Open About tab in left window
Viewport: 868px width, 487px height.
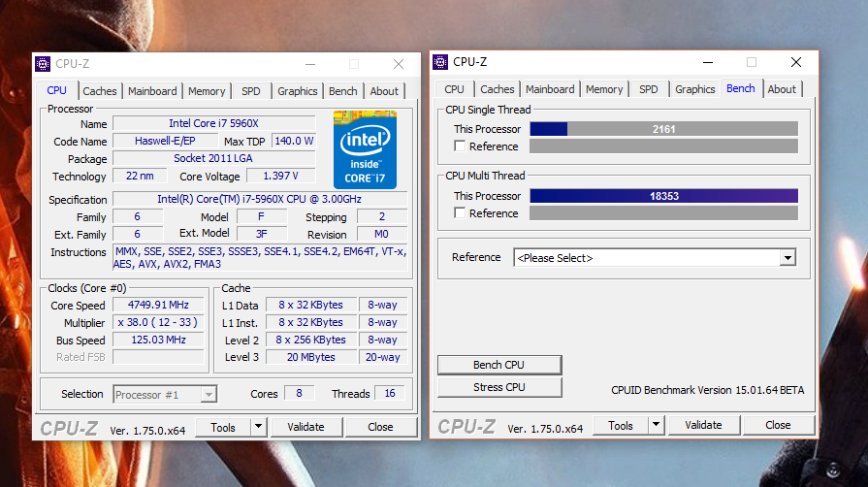tap(384, 91)
